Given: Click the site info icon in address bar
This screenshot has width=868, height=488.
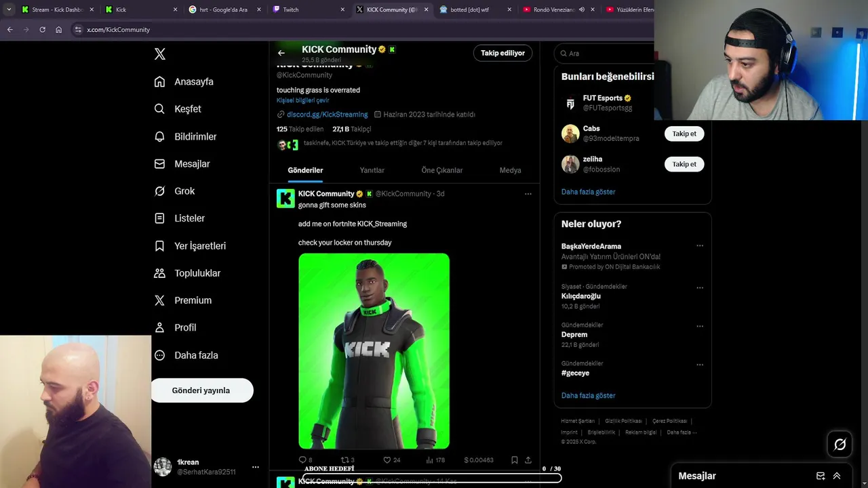Looking at the screenshot, I should [78, 30].
